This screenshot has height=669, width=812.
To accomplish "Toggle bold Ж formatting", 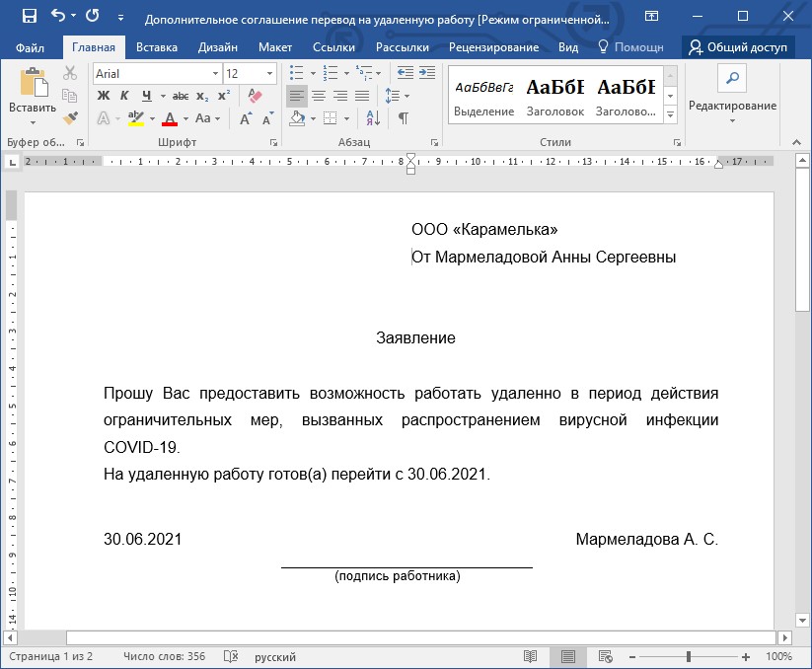I will (x=103, y=96).
